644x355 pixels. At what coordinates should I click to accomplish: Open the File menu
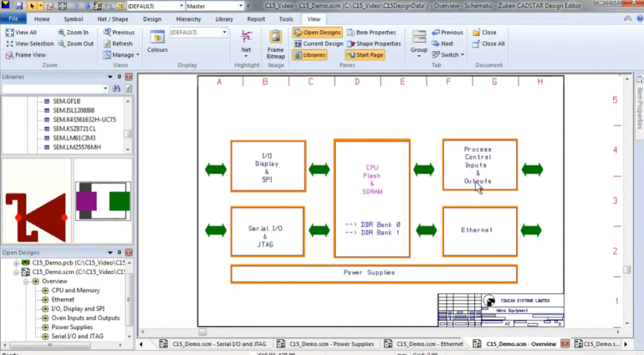click(14, 19)
